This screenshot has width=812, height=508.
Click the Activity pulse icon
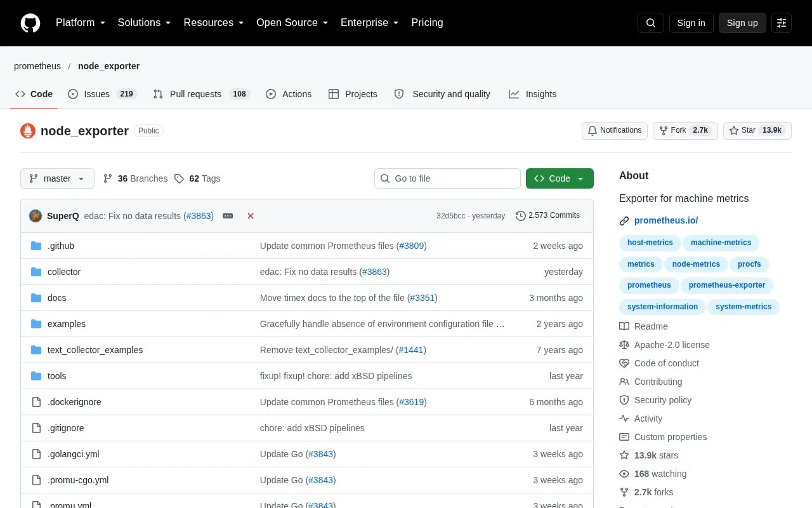tap(624, 418)
